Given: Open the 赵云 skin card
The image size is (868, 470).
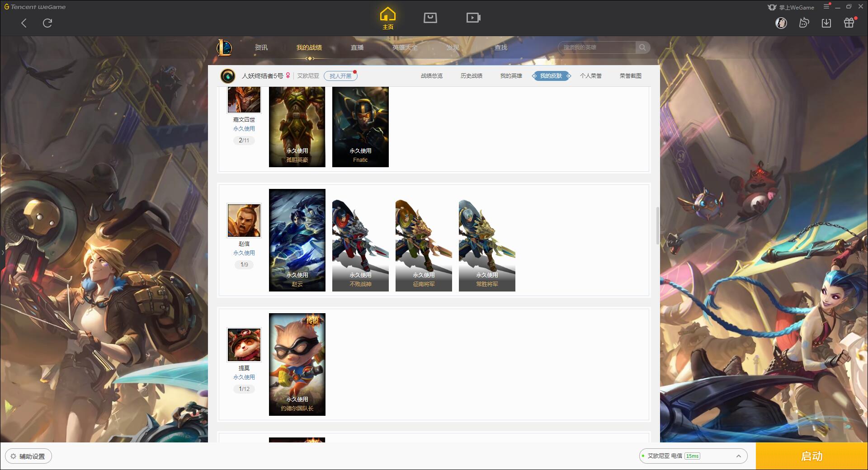Looking at the screenshot, I should click(297, 240).
